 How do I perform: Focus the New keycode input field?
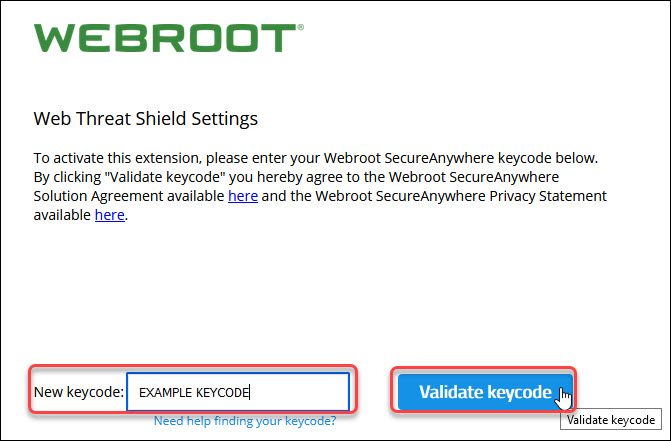[238, 392]
